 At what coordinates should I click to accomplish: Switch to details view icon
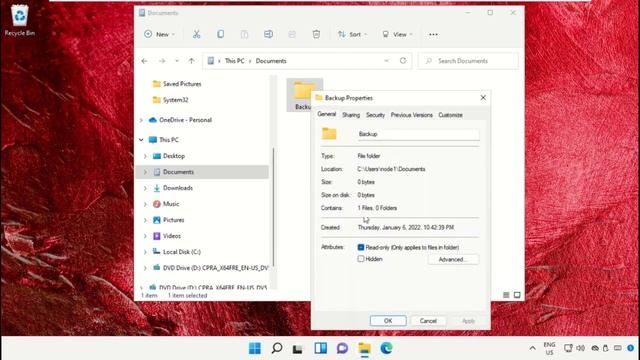pos(506,295)
